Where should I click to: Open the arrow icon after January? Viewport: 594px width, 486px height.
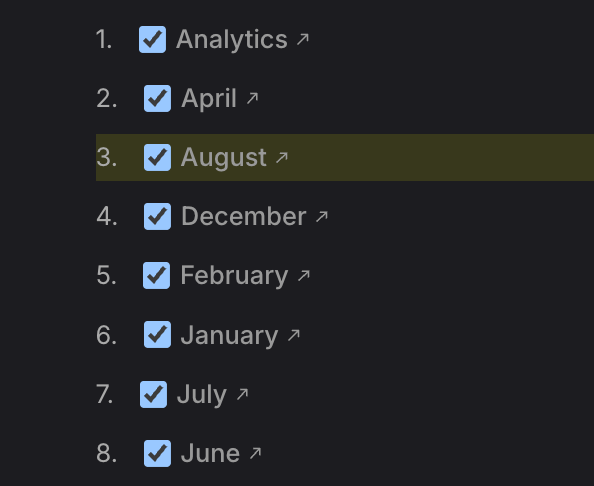point(294,335)
